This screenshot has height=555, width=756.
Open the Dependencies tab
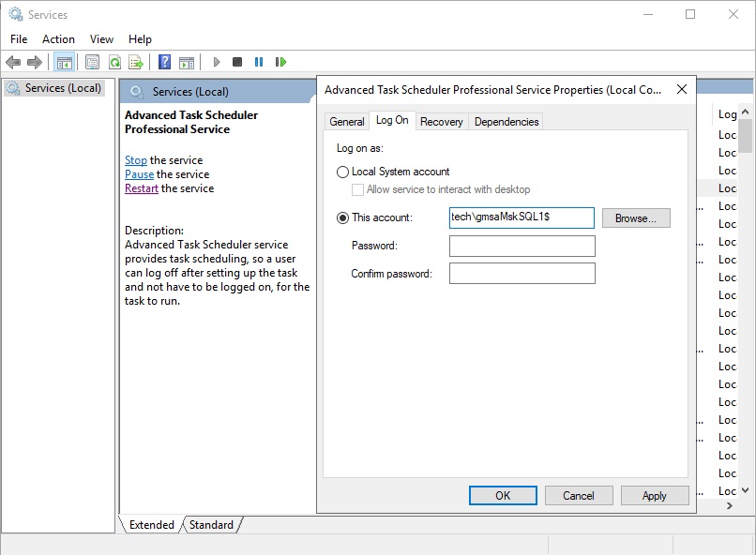pyautogui.click(x=507, y=121)
